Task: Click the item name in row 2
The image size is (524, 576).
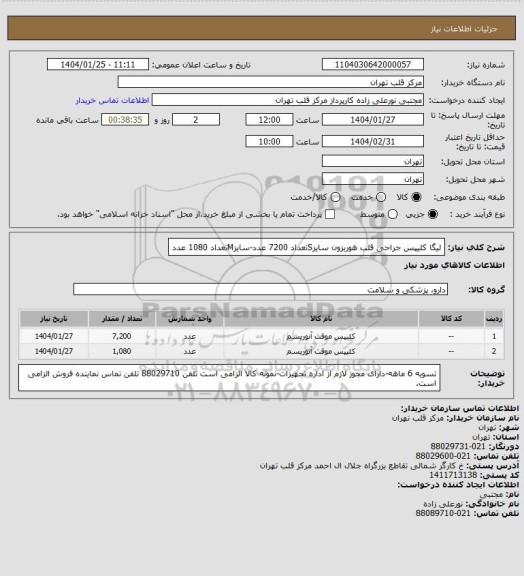Action: (321, 351)
